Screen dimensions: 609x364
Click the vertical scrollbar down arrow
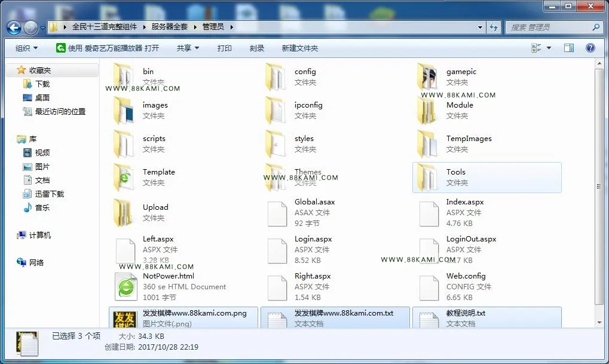tap(599, 322)
